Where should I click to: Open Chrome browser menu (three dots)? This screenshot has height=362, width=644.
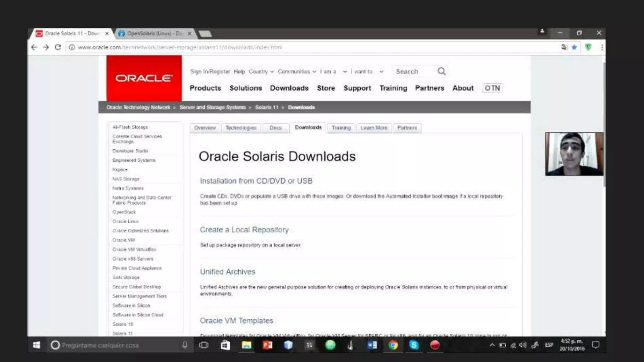(602, 47)
